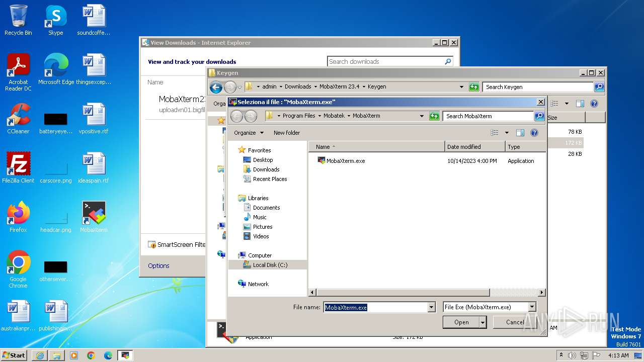This screenshot has height=362, width=644.
Task: Click the Options link in View Downloads
Action: 158,265
